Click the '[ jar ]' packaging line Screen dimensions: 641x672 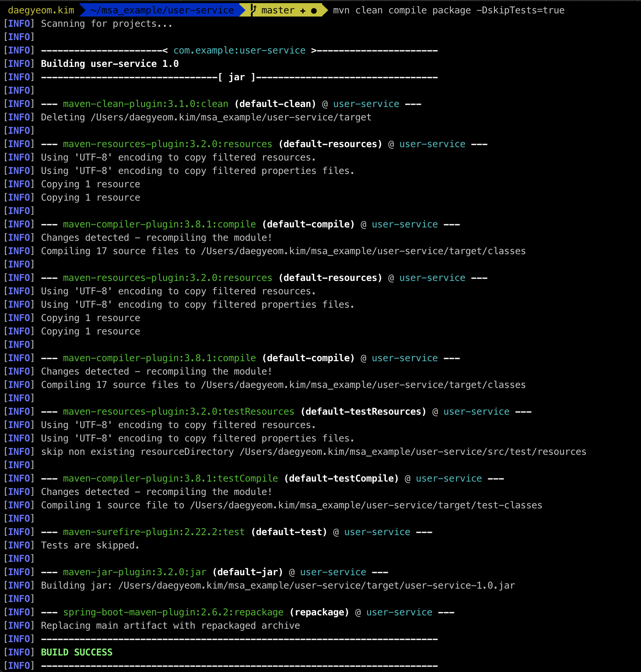(x=239, y=77)
